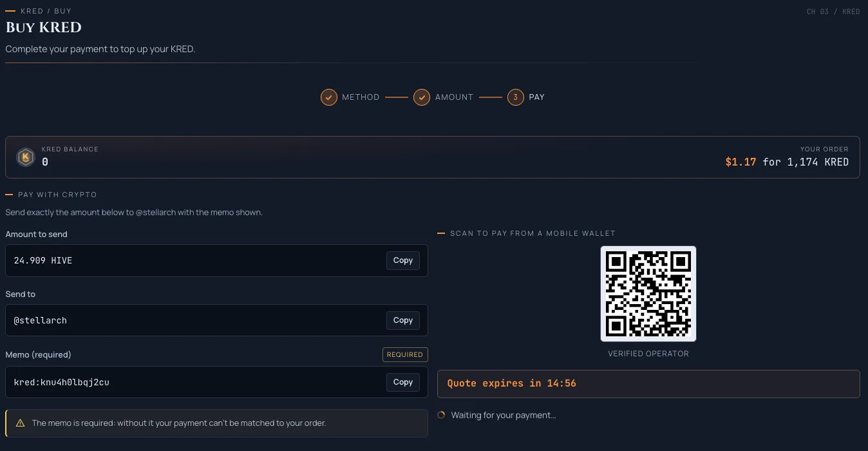Copy the payment memo
868x451 pixels.
(403, 382)
